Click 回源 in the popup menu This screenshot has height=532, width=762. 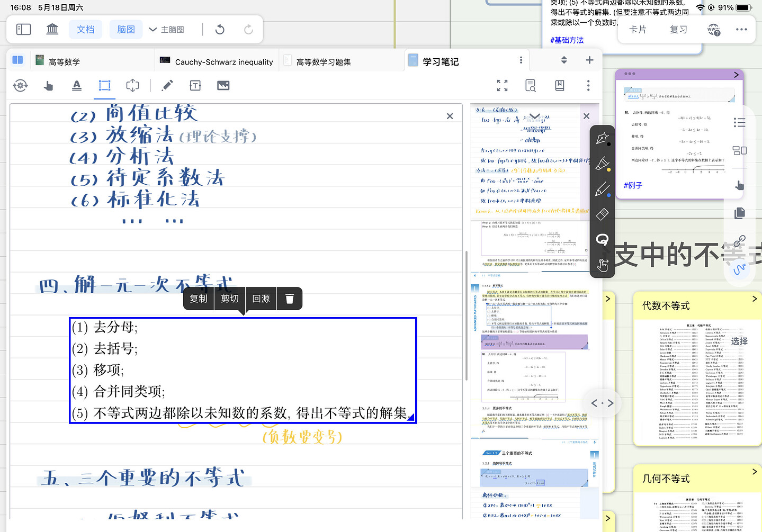coord(261,299)
